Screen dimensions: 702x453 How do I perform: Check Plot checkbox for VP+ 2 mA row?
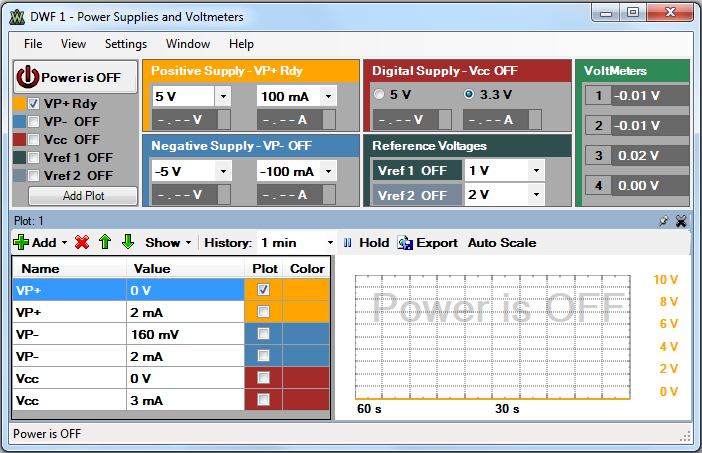coord(264,312)
